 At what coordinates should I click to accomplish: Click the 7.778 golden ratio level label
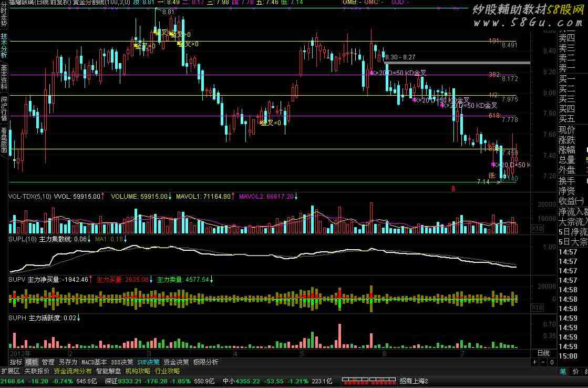(510, 119)
